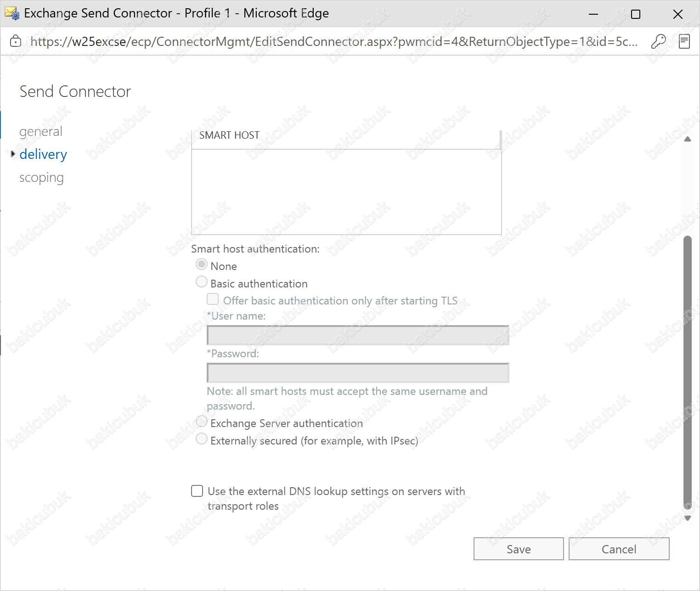The width and height of the screenshot is (700, 591).
Task: Open the password manager key icon
Action: click(658, 41)
